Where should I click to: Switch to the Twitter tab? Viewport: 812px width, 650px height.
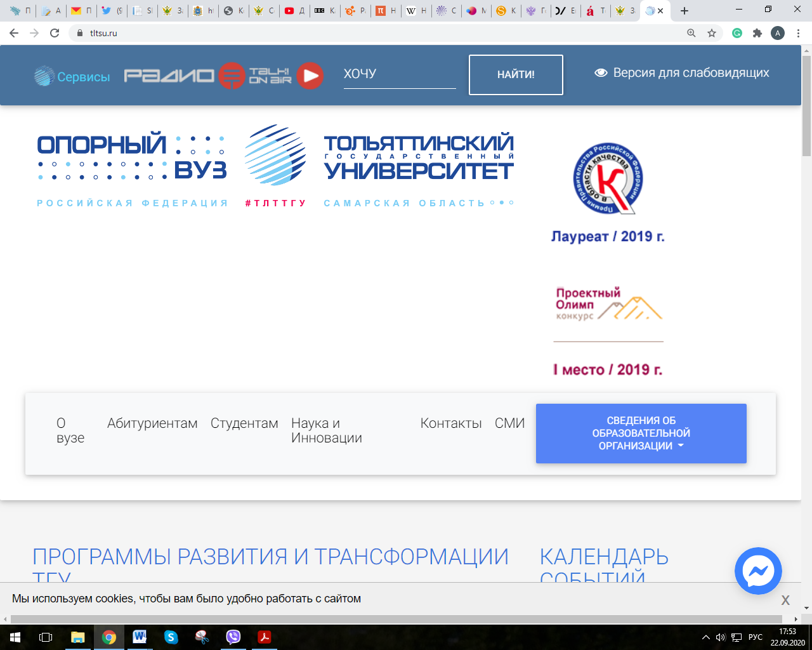click(x=112, y=11)
